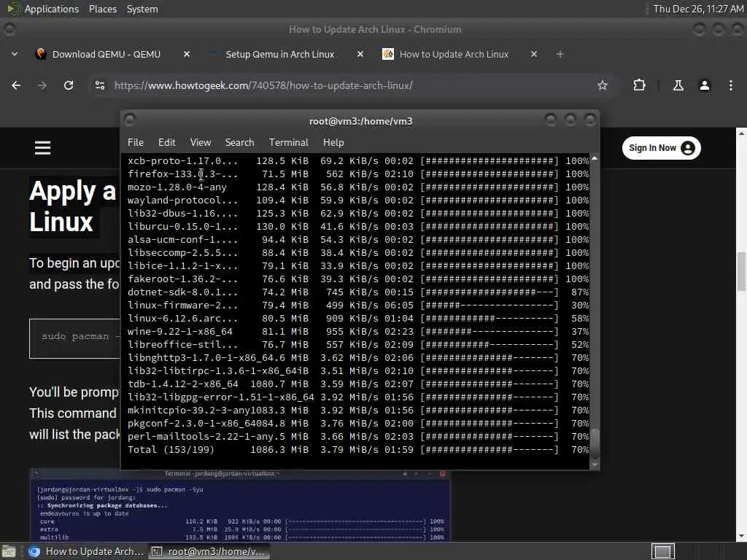Click the mkinitcpio-39.2-3-any line
The height and width of the screenshot is (560, 747).
(x=357, y=411)
